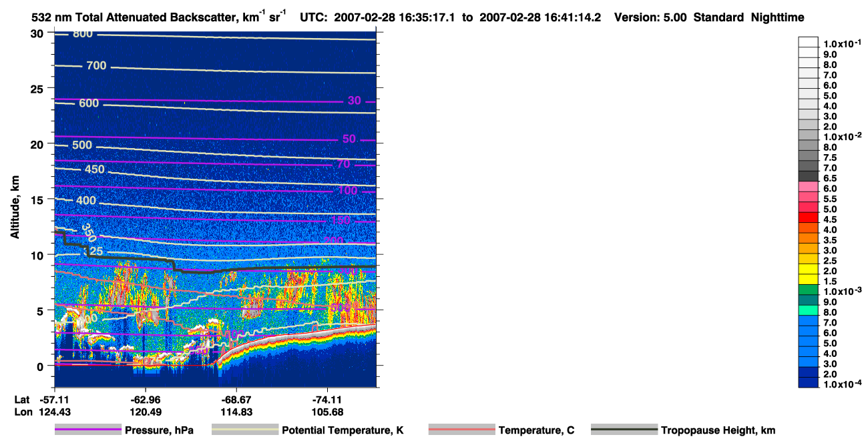Click the magenta Pressure legend line sample

point(88,430)
